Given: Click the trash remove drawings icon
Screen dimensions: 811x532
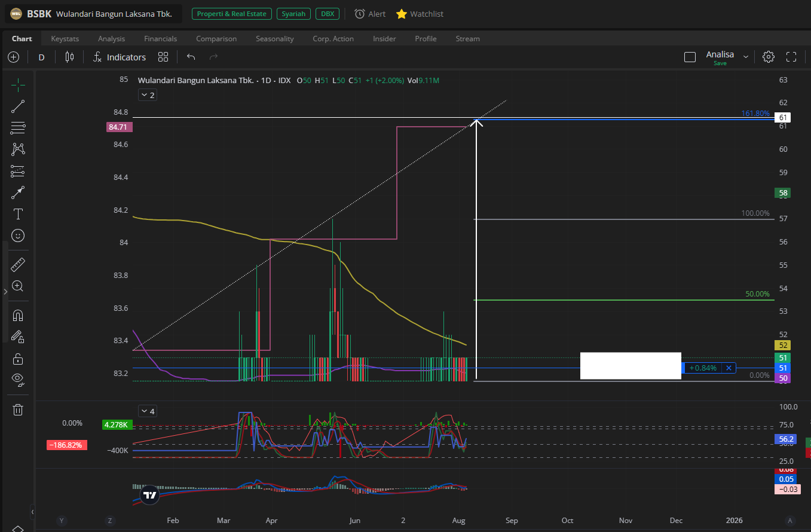Looking at the screenshot, I should tap(18, 409).
